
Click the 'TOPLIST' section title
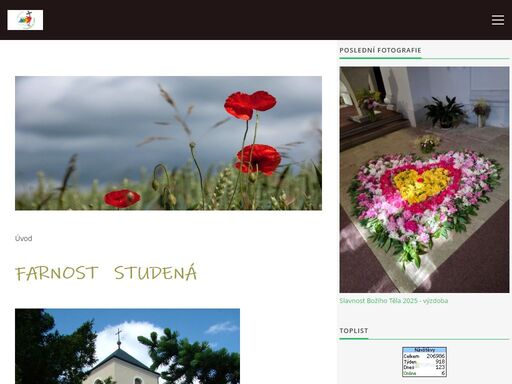coord(354,331)
